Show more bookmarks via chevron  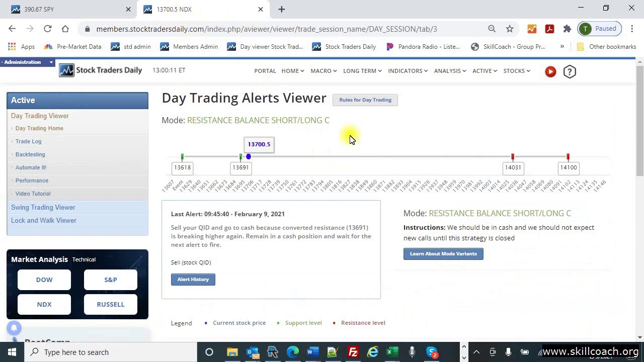coord(562,46)
